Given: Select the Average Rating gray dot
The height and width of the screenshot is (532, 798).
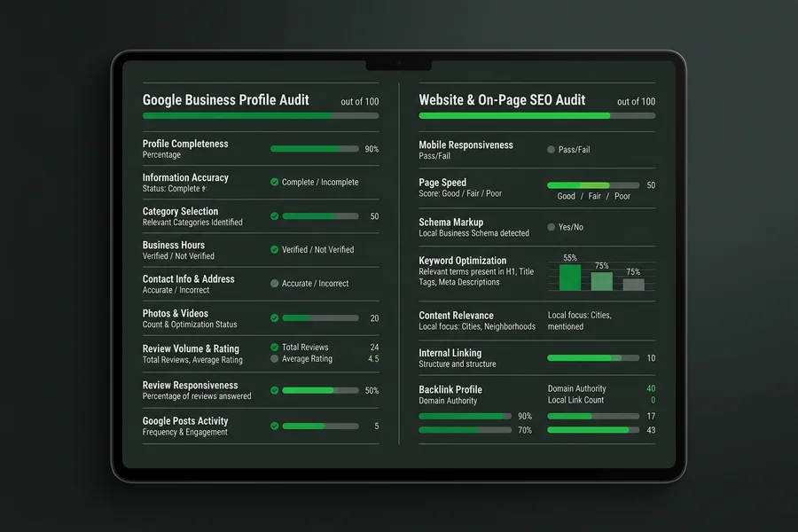Looking at the screenshot, I should point(274,358).
